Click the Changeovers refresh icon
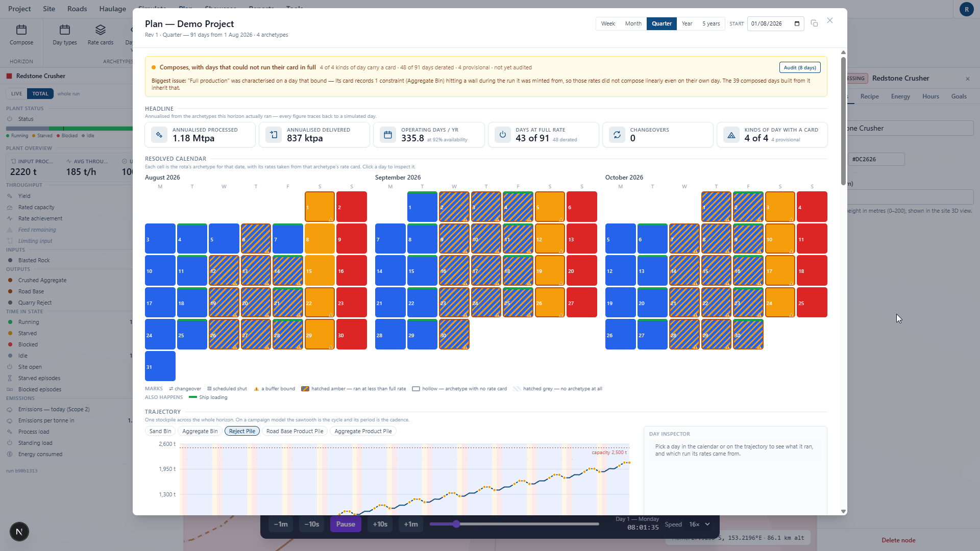This screenshot has width=980, height=551. coord(617,135)
